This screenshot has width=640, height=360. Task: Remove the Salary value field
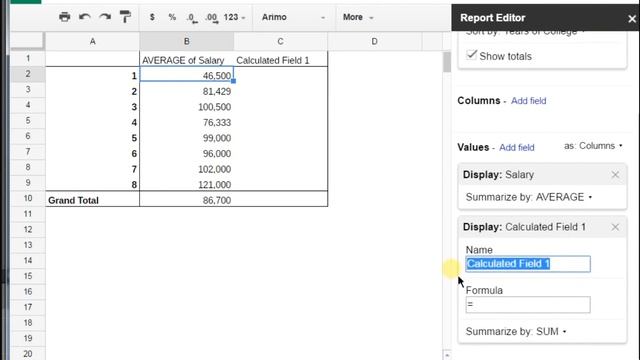615,175
